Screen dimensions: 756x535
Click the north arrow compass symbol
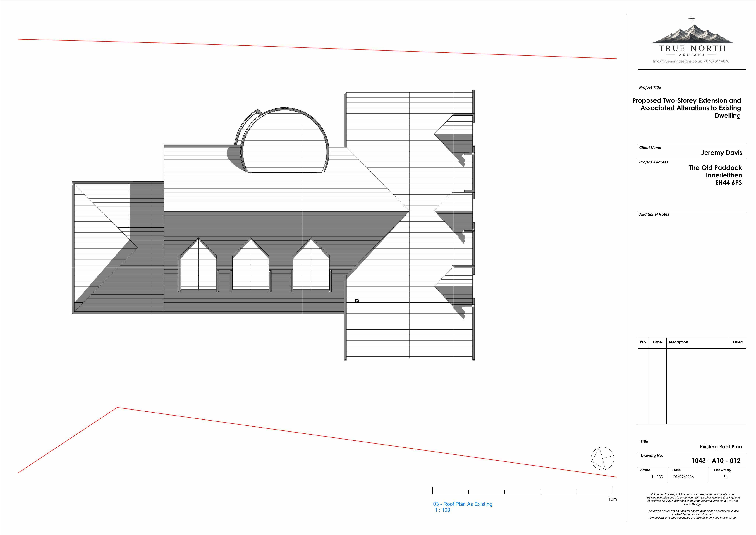click(602, 458)
